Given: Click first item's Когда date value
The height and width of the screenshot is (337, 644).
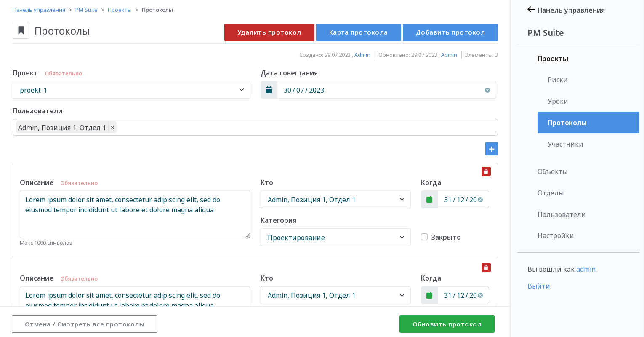Looking at the screenshot, I should [460, 200].
